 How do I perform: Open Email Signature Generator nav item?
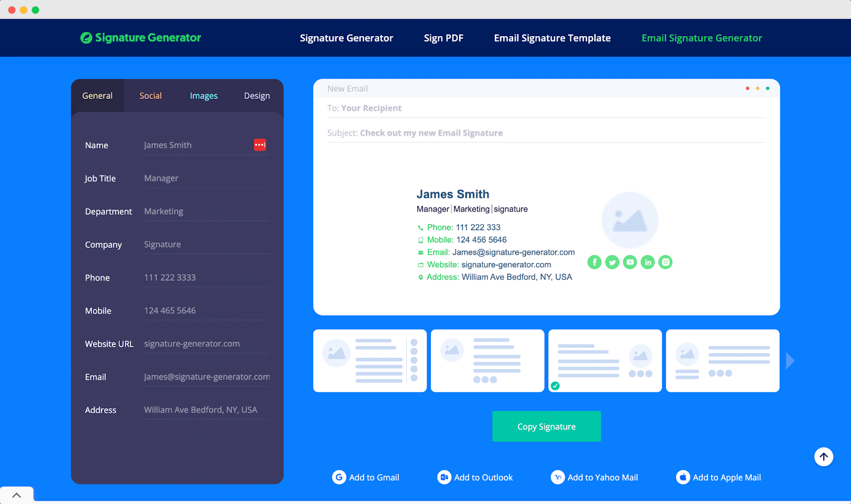[702, 38]
